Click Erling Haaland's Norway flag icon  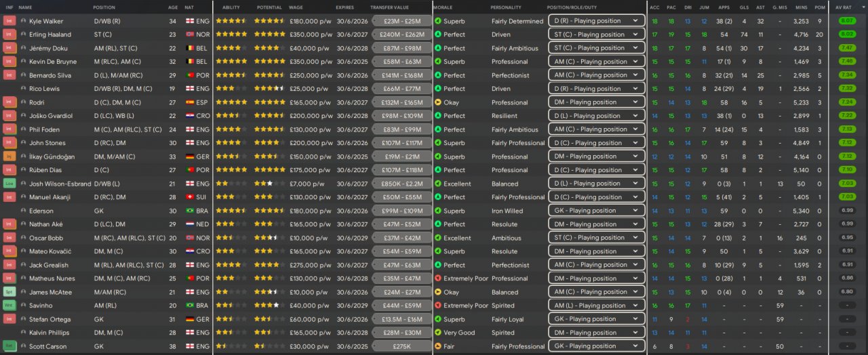click(189, 35)
